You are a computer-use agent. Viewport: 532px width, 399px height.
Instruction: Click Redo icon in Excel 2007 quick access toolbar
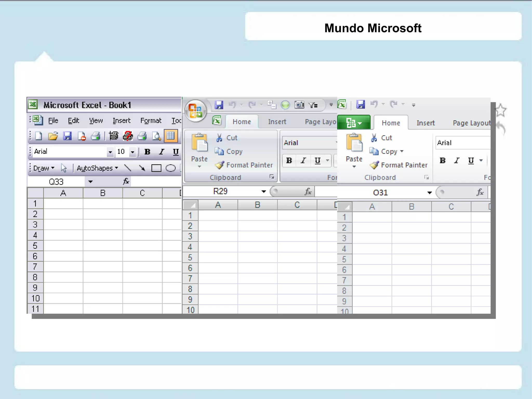click(x=252, y=105)
